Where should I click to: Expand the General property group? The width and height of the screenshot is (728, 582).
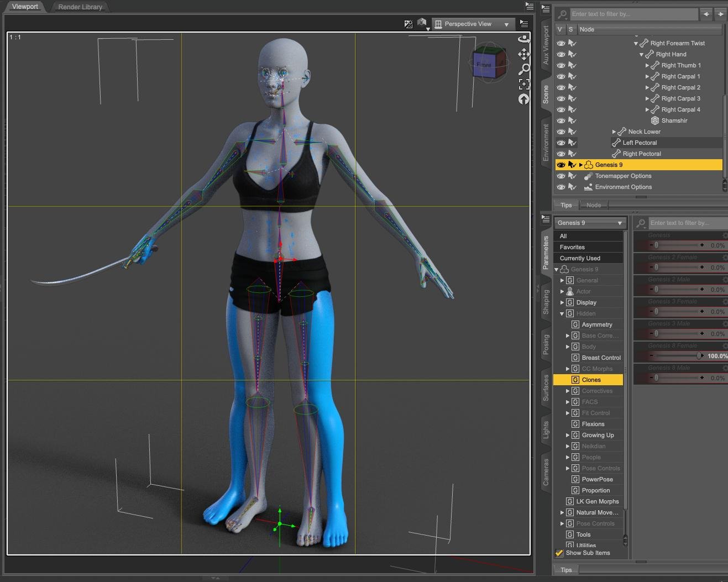[562, 280]
